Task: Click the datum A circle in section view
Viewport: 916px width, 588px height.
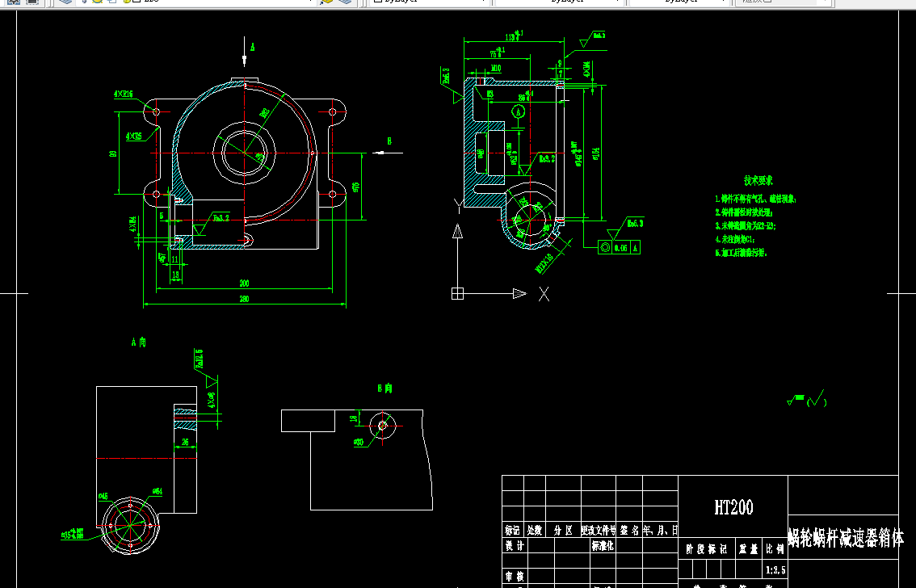Action: 518,111
